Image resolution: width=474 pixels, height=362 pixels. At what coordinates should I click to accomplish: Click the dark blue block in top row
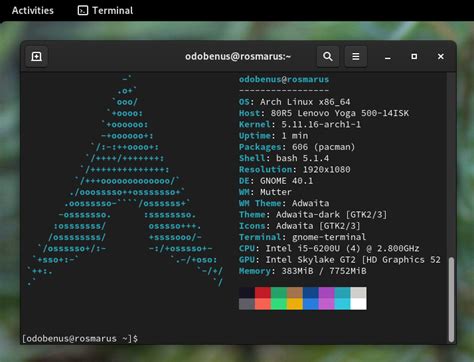point(311,293)
